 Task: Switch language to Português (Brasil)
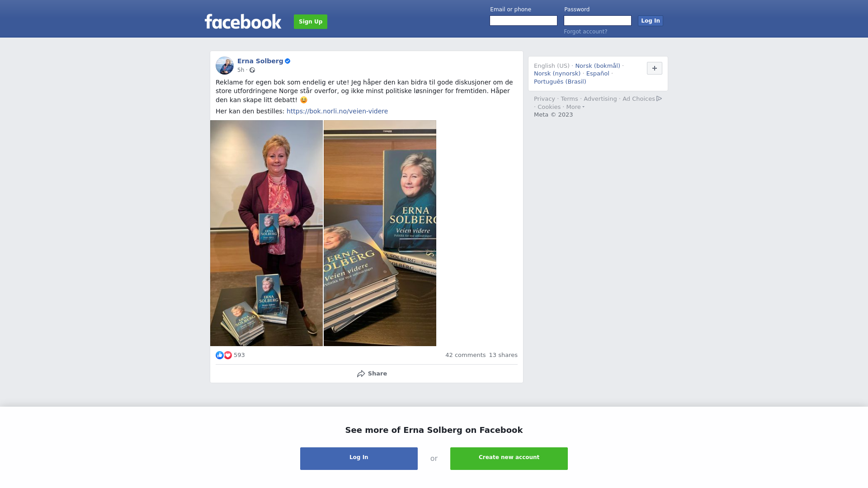tap(560, 82)
